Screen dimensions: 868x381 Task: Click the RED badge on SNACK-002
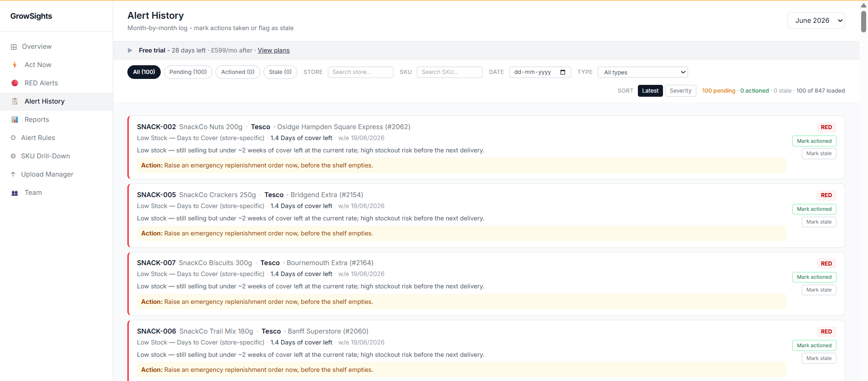click(826, 127)
